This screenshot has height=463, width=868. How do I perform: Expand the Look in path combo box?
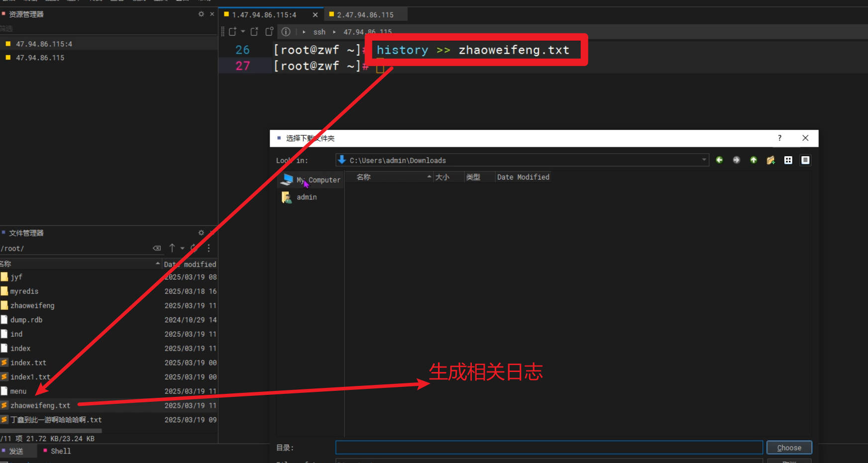pyautogui.click(x=704, y=160)
